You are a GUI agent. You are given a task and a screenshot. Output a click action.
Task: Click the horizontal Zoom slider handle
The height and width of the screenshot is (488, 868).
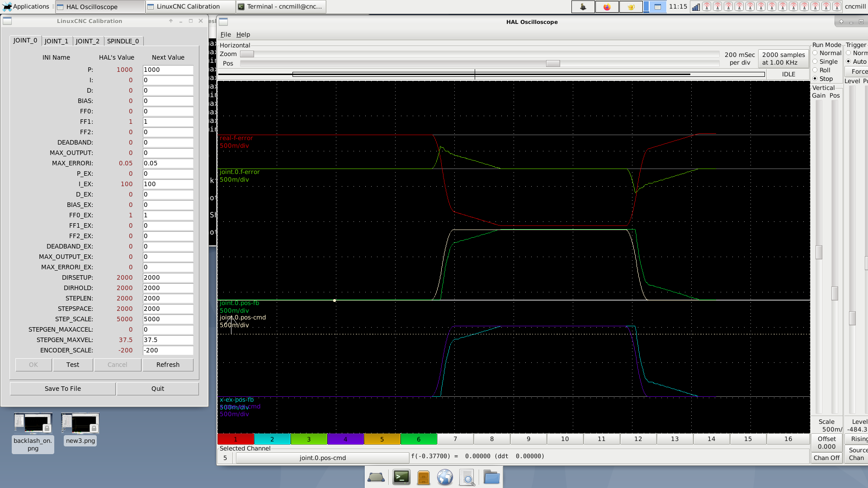[247, 54]
